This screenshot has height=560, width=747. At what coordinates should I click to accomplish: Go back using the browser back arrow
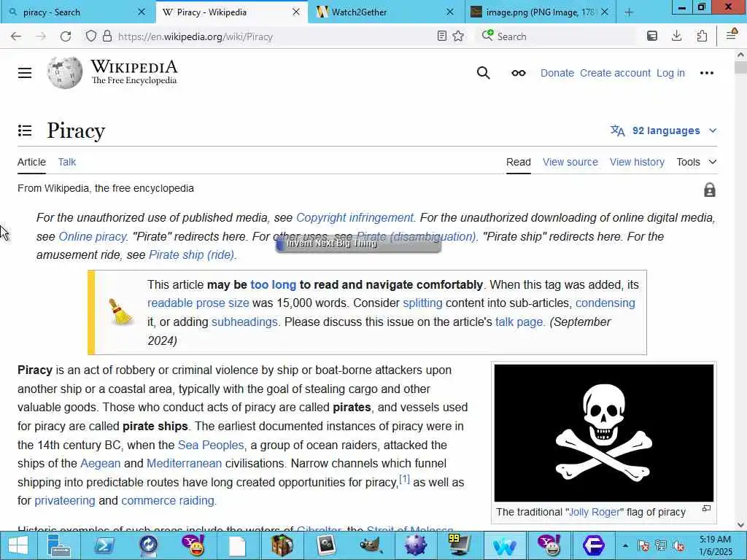point(16,36)
